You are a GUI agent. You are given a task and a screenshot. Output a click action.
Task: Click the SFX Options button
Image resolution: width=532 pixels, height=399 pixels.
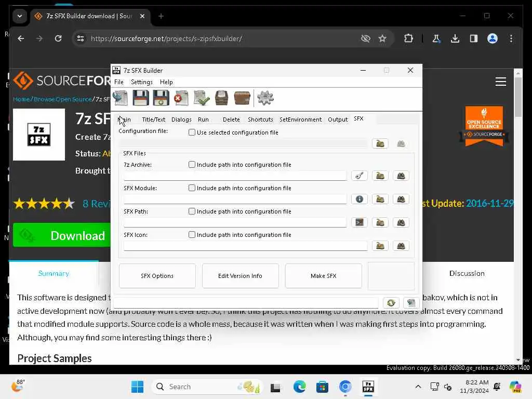pyautogui.click(x=157, y=276)
